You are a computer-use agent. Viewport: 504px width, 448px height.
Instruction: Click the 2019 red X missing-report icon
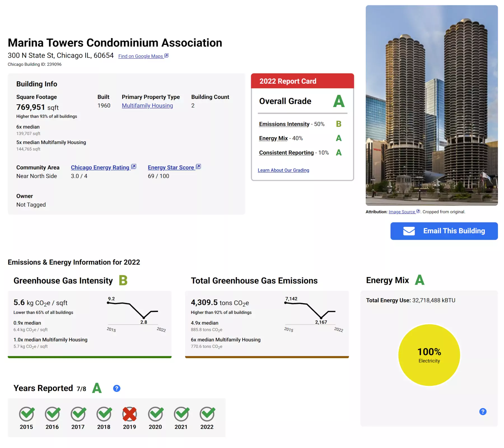coord(129,414)
